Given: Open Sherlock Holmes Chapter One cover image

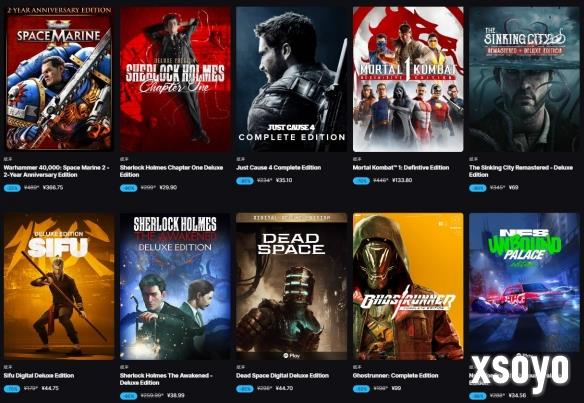Looking at the screenshot, I should pyautogui.click(x=175, y=79).
